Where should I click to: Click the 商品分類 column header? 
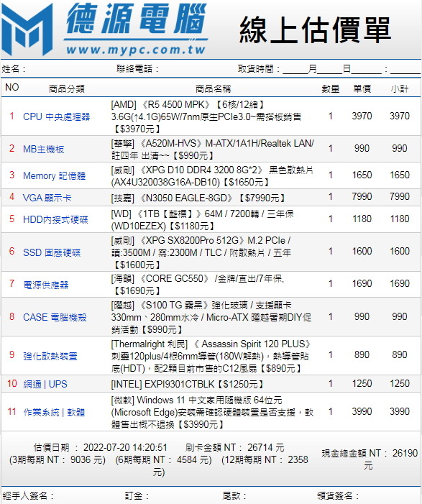click(x=67, y=88)
